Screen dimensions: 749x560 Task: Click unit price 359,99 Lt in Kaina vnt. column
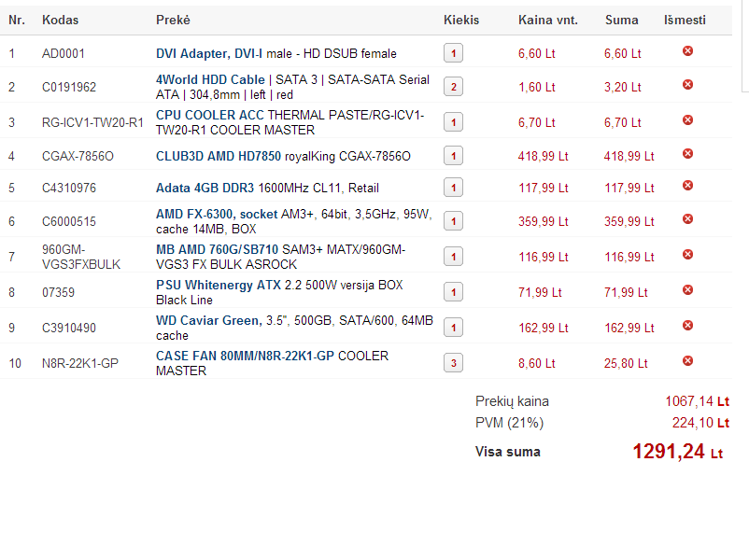click(x=544, y=221)
